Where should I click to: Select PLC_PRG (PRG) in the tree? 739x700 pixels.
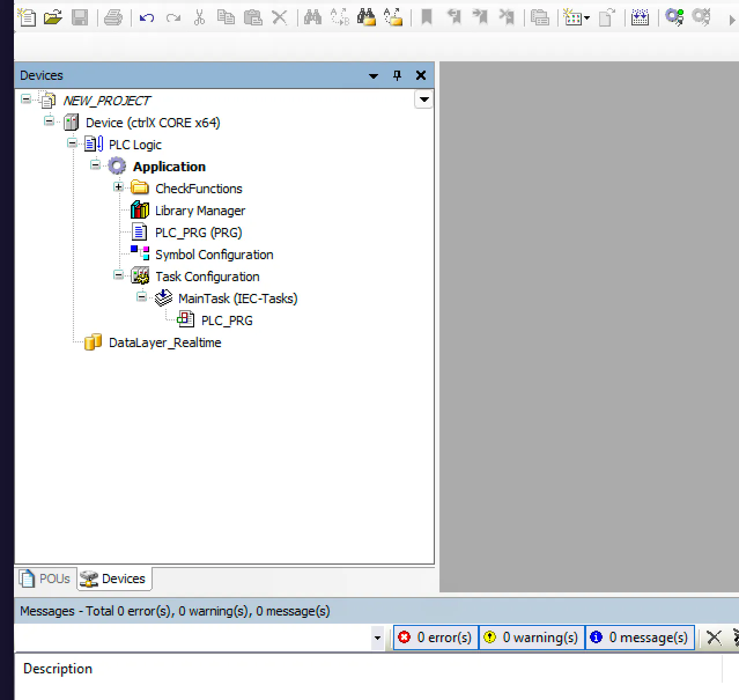click(198, 233)
